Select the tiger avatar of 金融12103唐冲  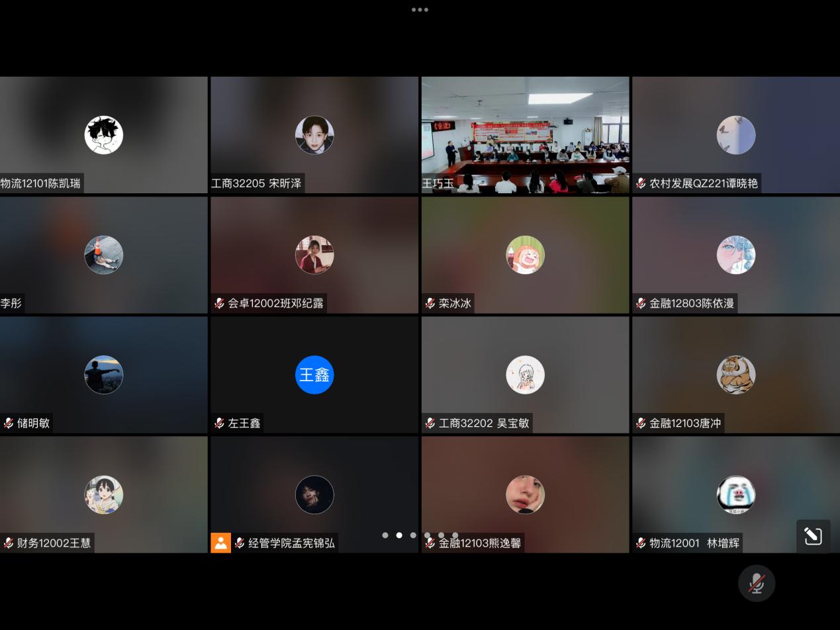click(x=735, y=375)
